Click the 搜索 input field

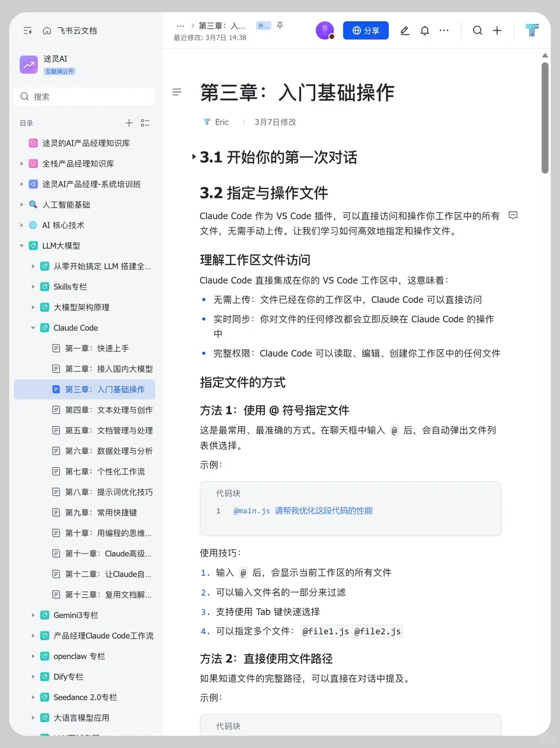point(85,96)
